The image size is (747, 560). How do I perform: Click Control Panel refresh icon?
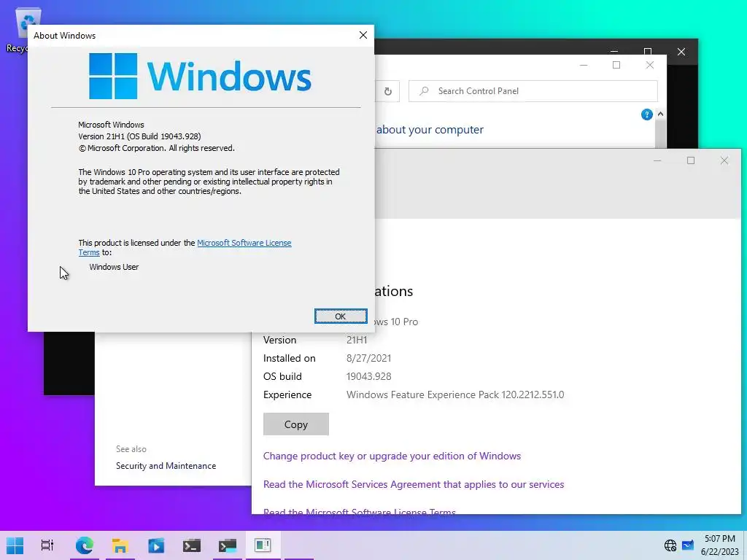(388, 91)
